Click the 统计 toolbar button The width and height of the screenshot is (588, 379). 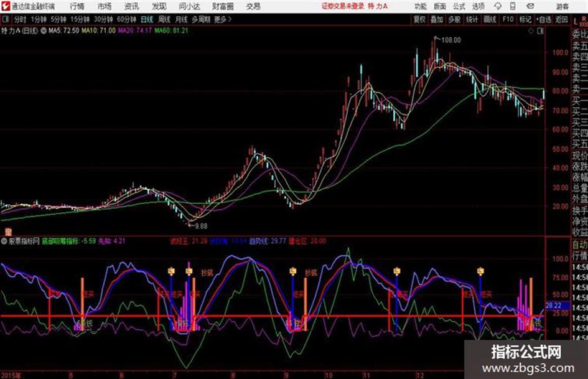click(472, 19)
